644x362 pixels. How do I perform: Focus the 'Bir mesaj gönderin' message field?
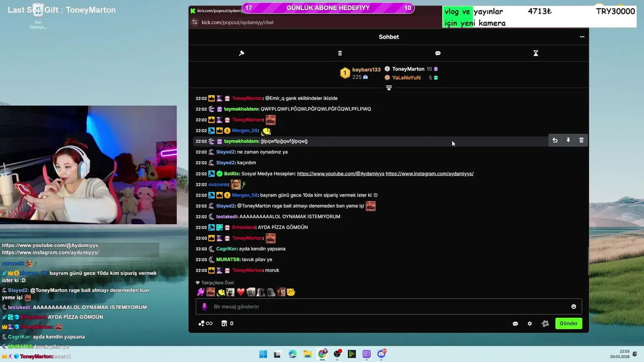click(388, 307)
